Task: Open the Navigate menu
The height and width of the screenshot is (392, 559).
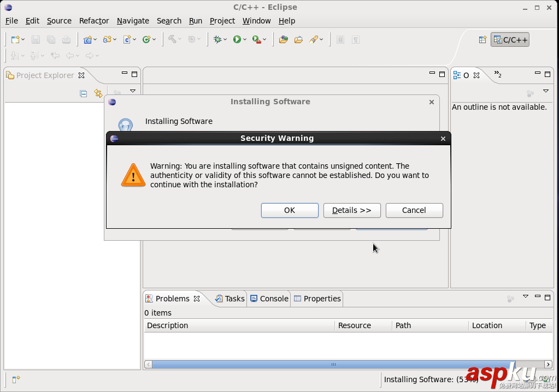Action: (133, 21)
